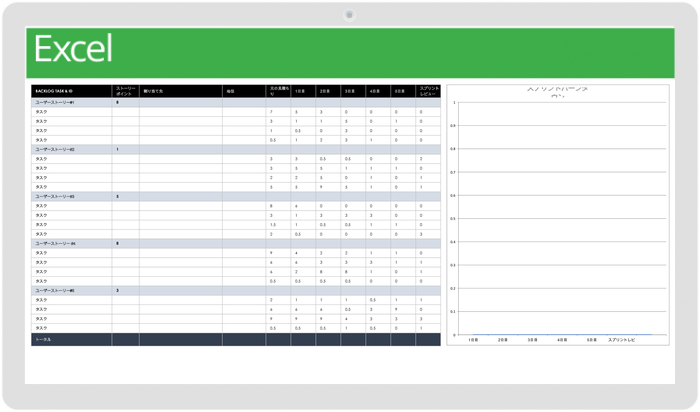Select the 割り当て先 column header
Screen dimensions: 700x412
pos(181,91)
